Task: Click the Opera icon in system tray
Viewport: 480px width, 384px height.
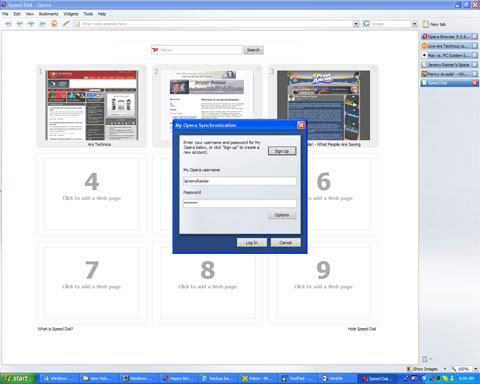Action: point(432,378)
